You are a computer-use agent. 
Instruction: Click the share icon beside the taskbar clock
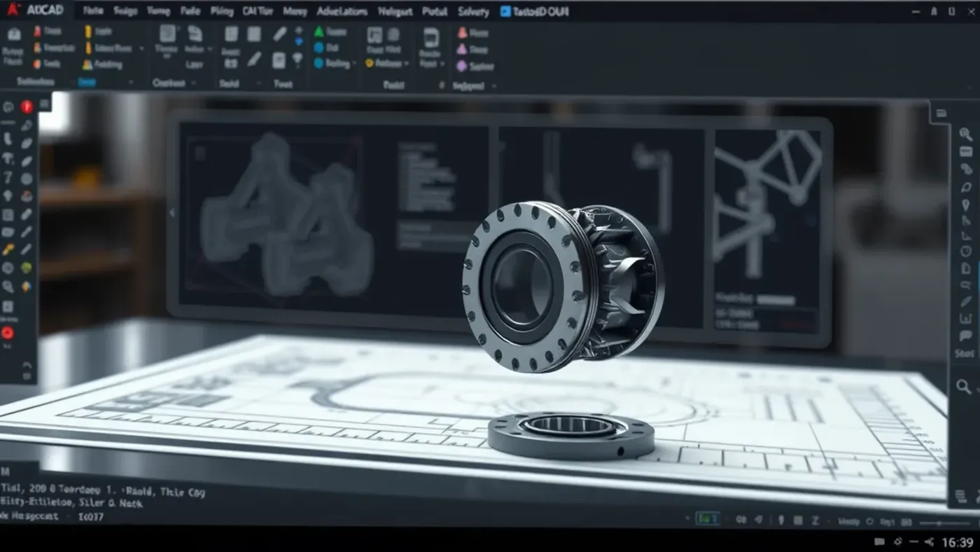929,541
